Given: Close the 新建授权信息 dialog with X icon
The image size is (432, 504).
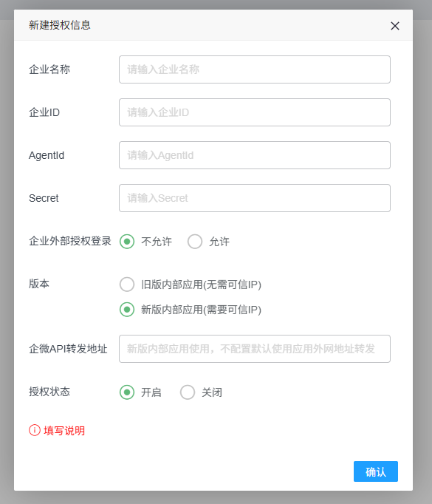Looking at the screenshot, I should [395, 26].
